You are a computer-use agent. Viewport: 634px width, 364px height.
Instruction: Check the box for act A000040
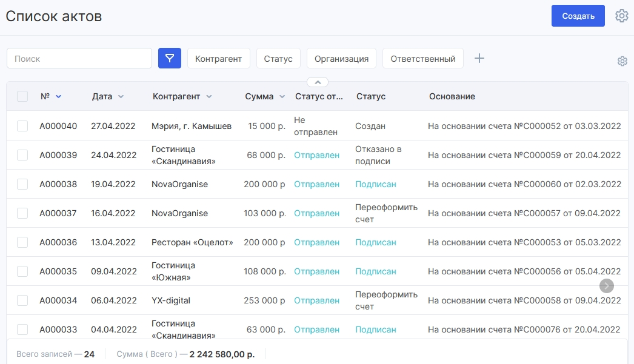pos(22,125)
